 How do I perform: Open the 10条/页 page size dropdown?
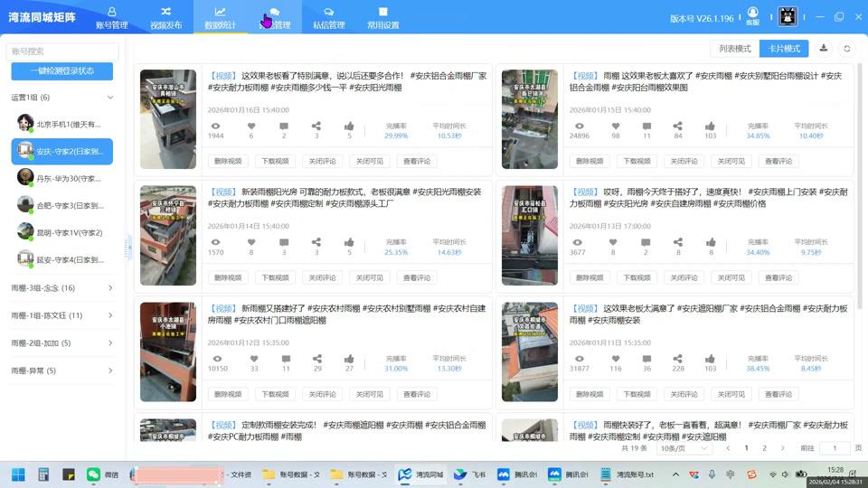tap(684, 448)
